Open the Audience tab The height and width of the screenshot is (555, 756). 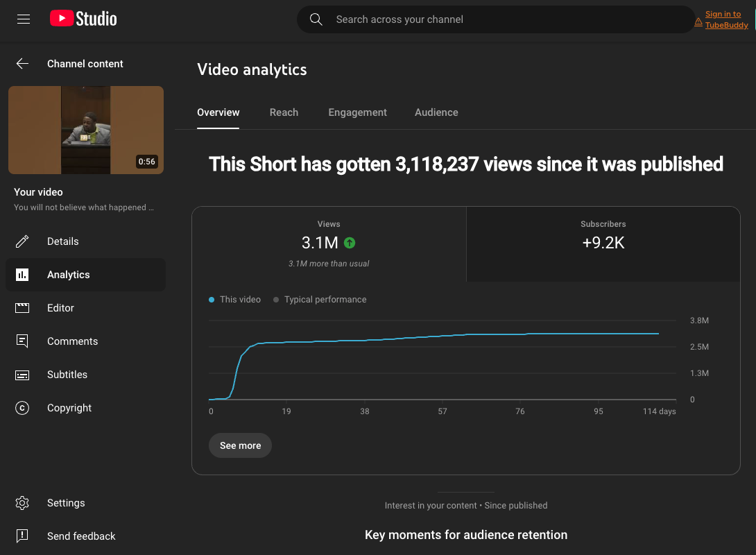tap(436, 112)
